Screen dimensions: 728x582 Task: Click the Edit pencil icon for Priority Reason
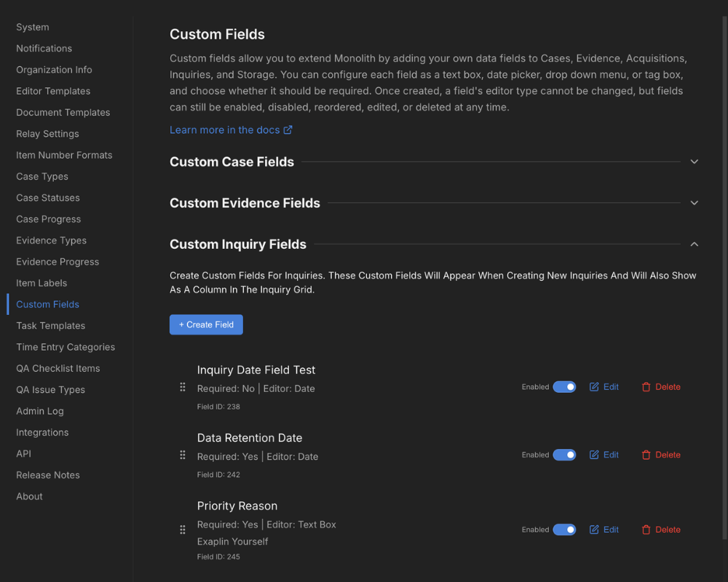tap(593, 529)
